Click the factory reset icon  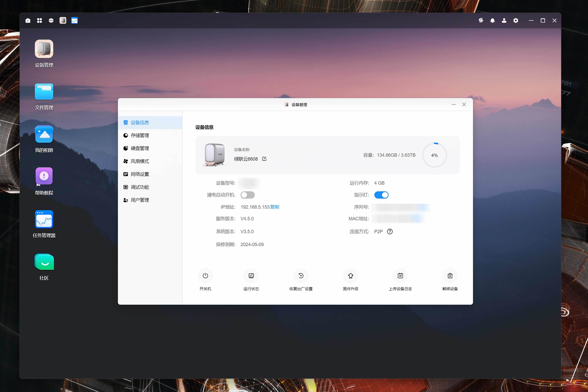301,275
